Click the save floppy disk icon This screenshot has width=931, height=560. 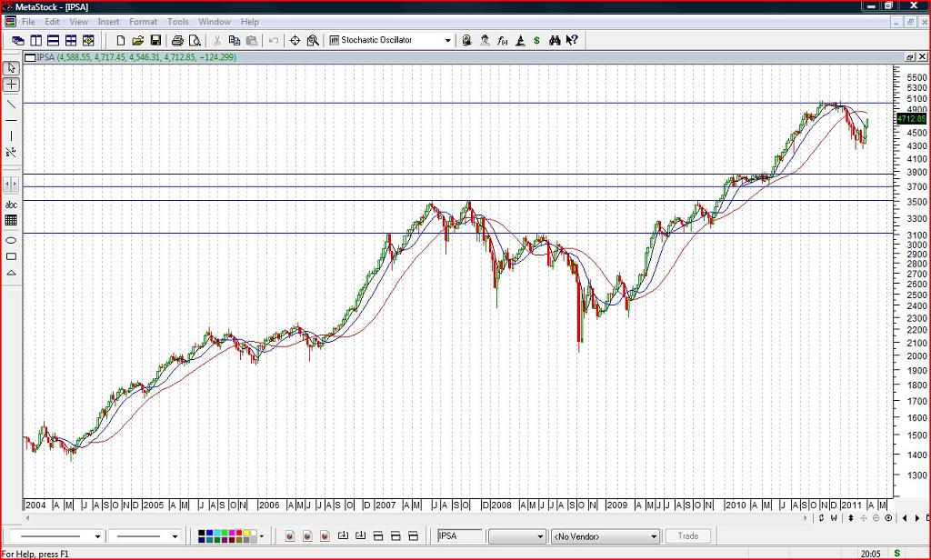155,40
